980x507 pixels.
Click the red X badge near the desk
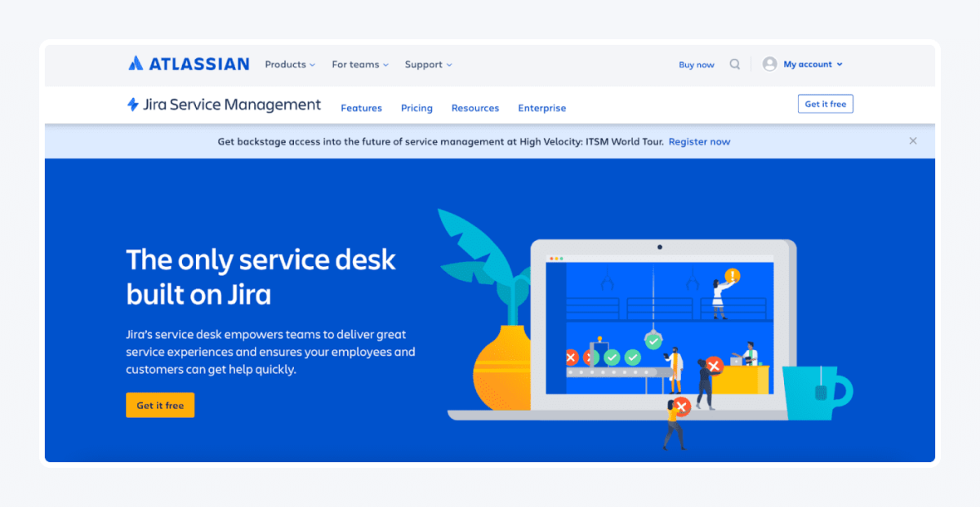click(x=715, y=367)
